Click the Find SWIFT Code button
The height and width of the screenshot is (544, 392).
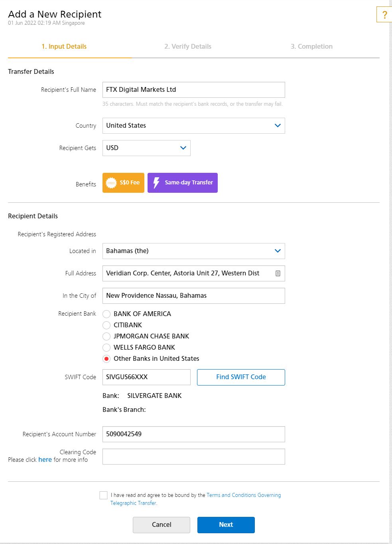point(241,377)
